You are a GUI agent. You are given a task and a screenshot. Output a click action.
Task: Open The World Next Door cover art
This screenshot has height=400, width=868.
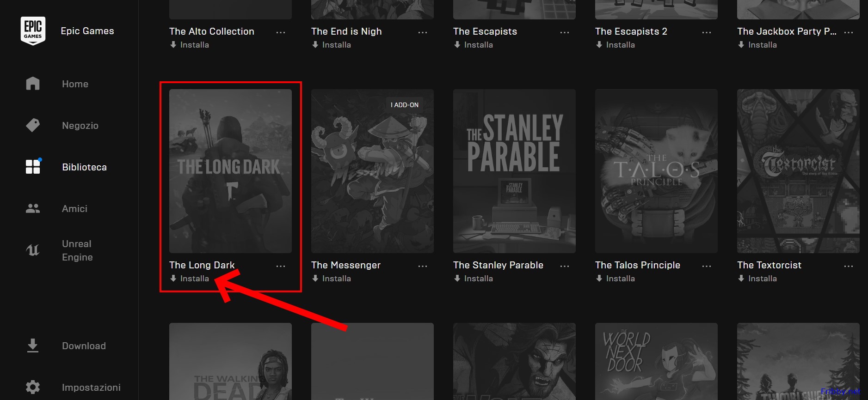pos(656,361)
